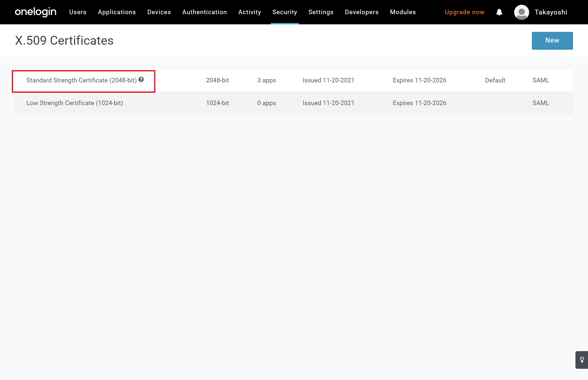This screenshot has height=380, width=588.
Task: Click the 3 apps count
Action: [266, 80]
